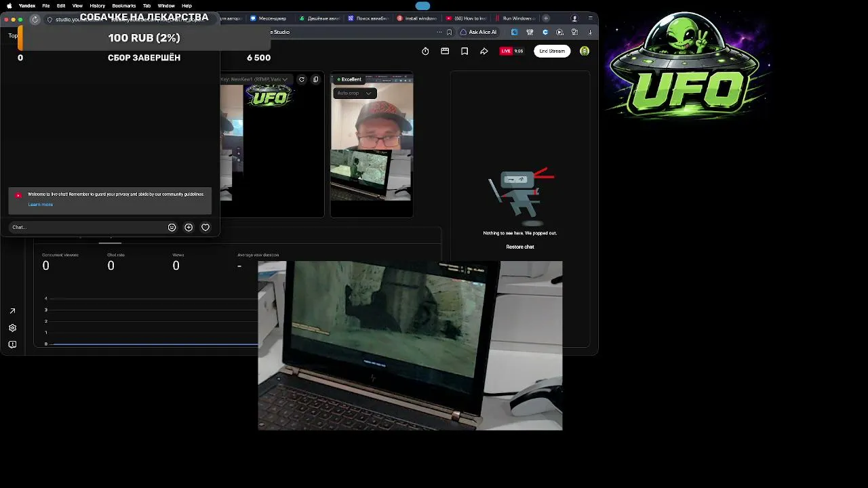The height and width of the screenshot is (488, 868).
Task: Open the Apple menu
Action: pos(9,5)
